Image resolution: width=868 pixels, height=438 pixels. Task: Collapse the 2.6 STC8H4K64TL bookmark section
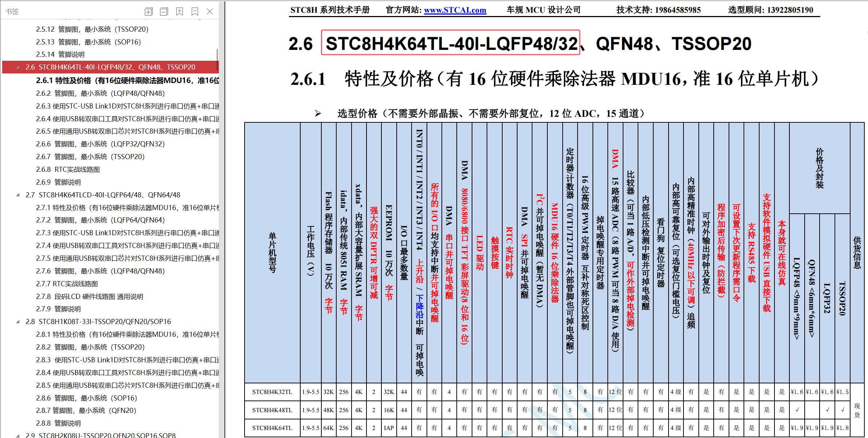point(18,67)
